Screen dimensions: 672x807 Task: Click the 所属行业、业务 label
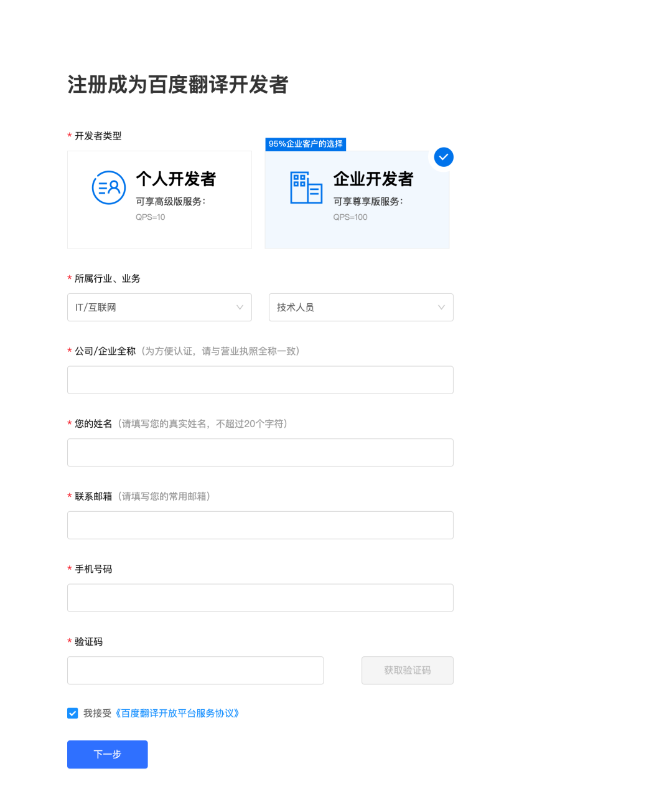coord(108,278)
